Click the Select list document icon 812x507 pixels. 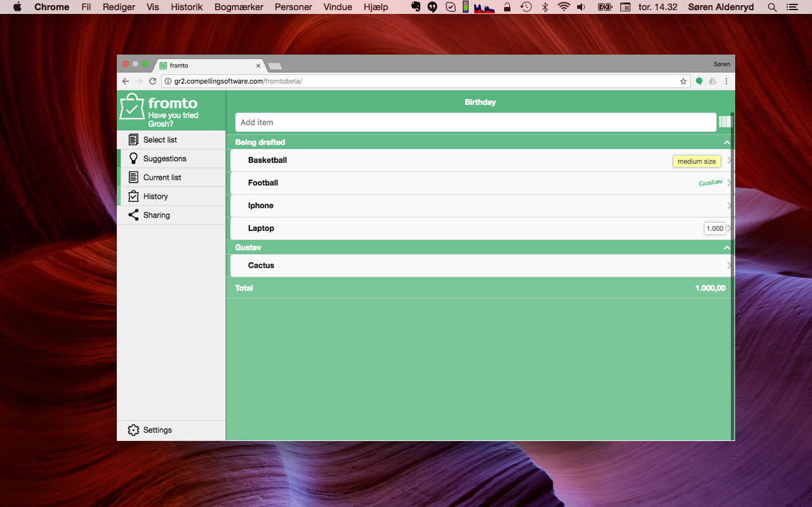point(133,140)
